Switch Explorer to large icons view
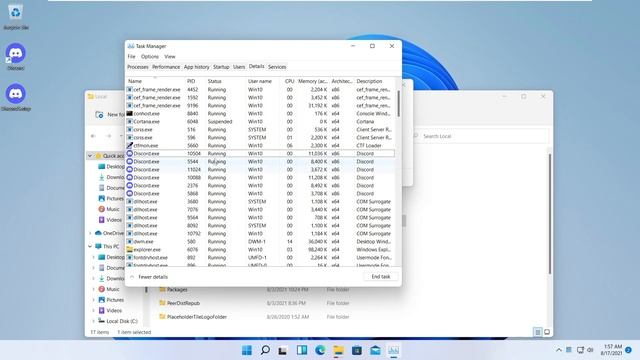 coord(547,332)
